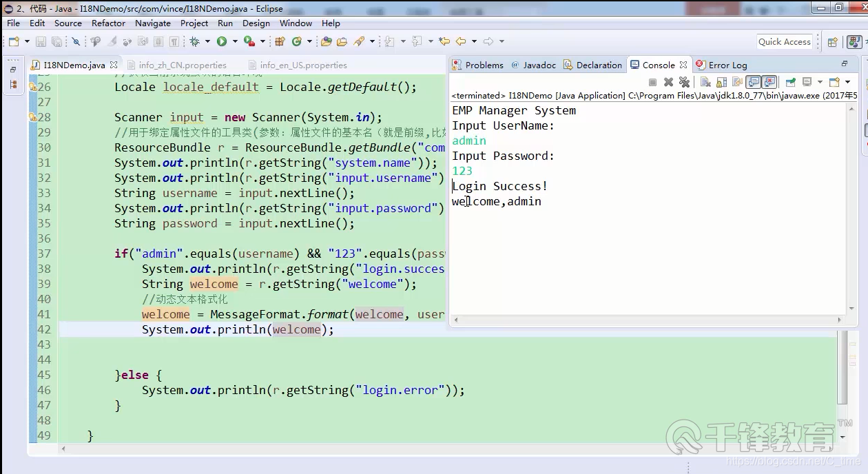This screenshot has height=474, width=868.
Task: Click the Back navigation arrow
Action: tap(461, 41)
